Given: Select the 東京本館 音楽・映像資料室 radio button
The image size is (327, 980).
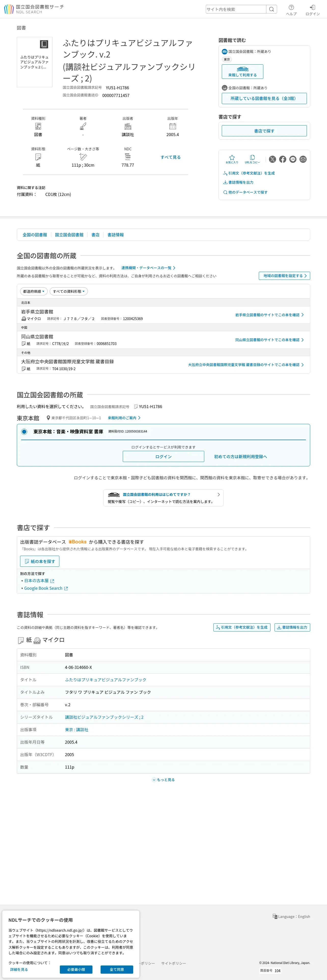Looking at the screenshot, I should 24,432.
